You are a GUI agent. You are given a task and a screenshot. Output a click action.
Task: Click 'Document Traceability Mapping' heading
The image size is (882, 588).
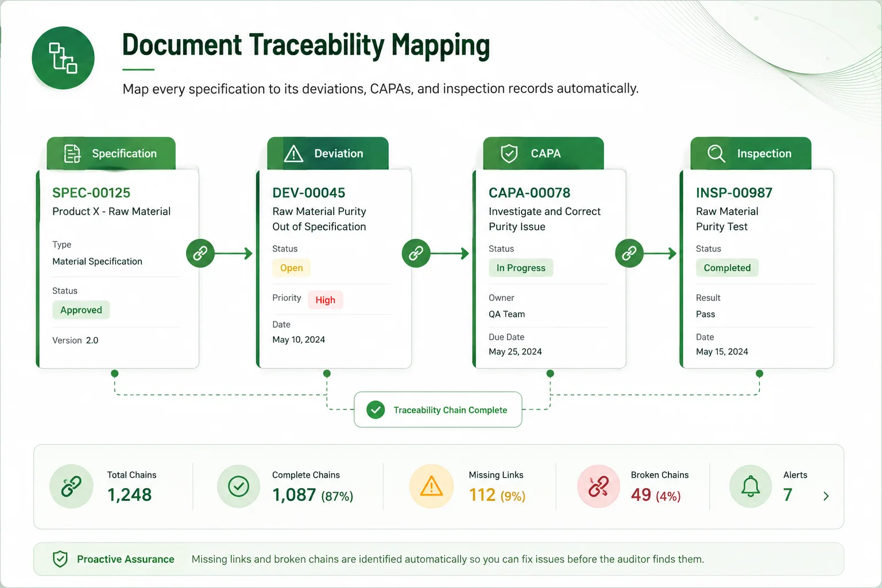(306, 46)
